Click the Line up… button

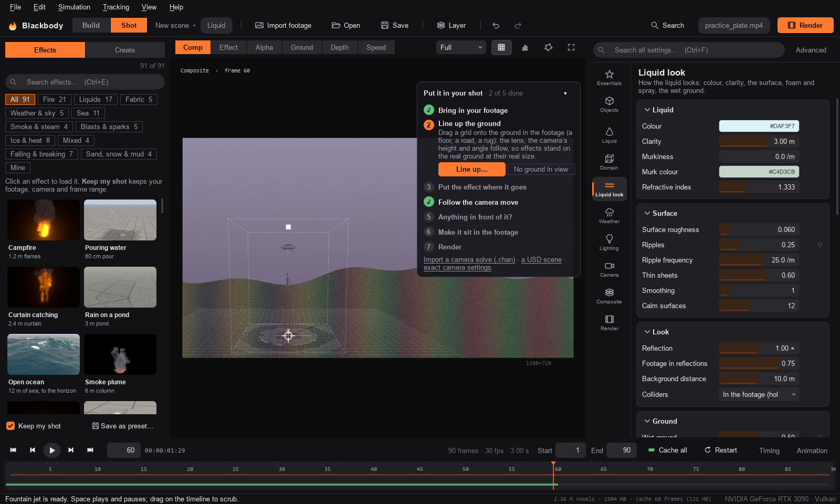point(471,169)
